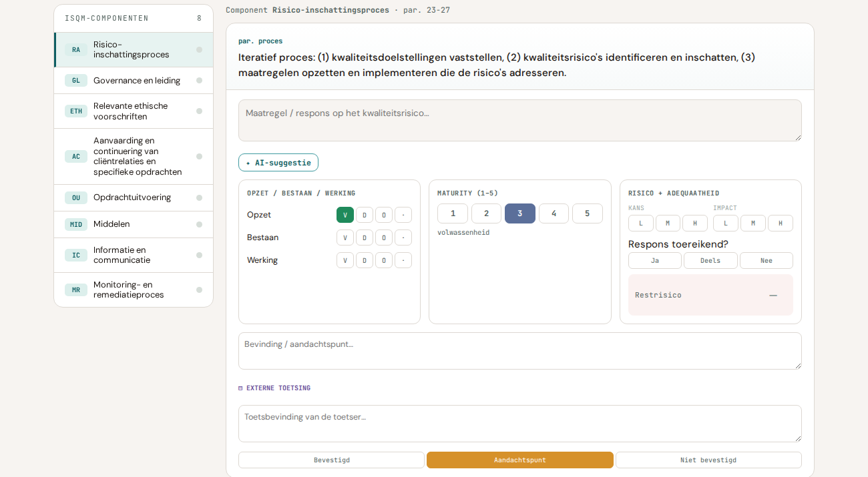Select maturity level 4
This screenshot has height=477, width=868.
pos(554,213)
